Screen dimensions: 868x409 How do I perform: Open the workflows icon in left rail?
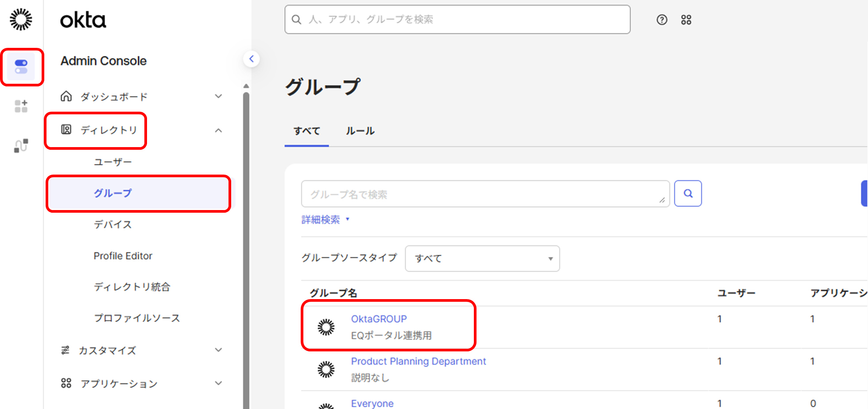21,145
